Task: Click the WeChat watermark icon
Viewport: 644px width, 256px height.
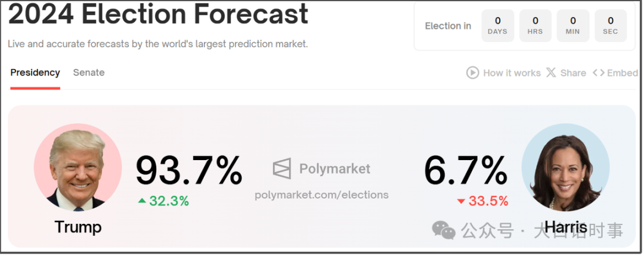Action: coord(444,230)
